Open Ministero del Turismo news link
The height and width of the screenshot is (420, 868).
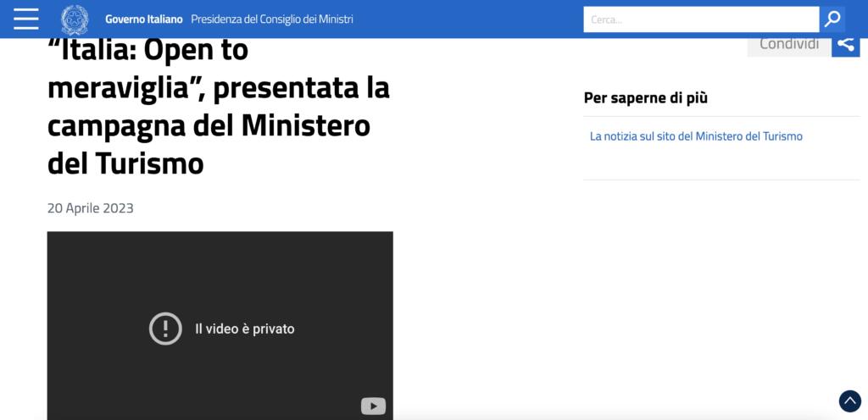pos(696,136)
